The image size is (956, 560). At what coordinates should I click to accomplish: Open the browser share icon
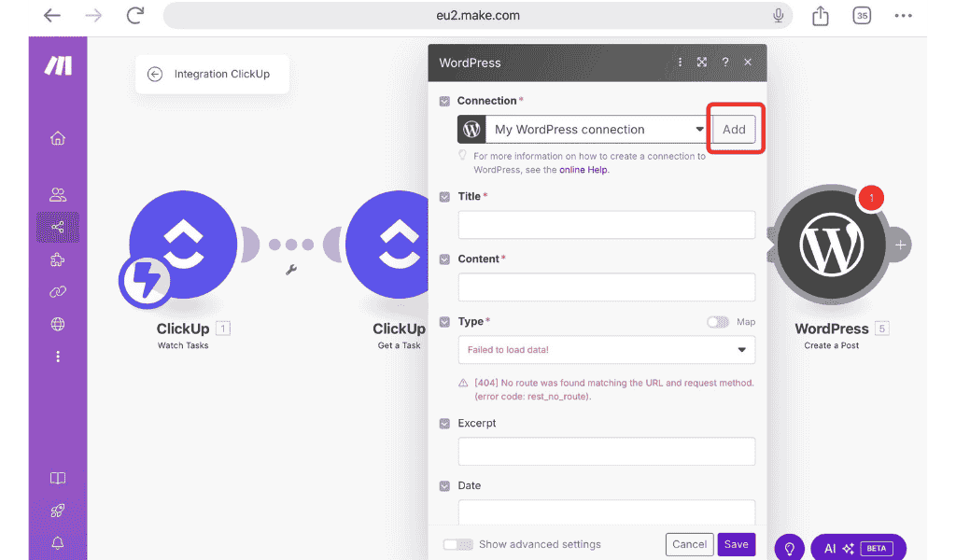[820, 15]
